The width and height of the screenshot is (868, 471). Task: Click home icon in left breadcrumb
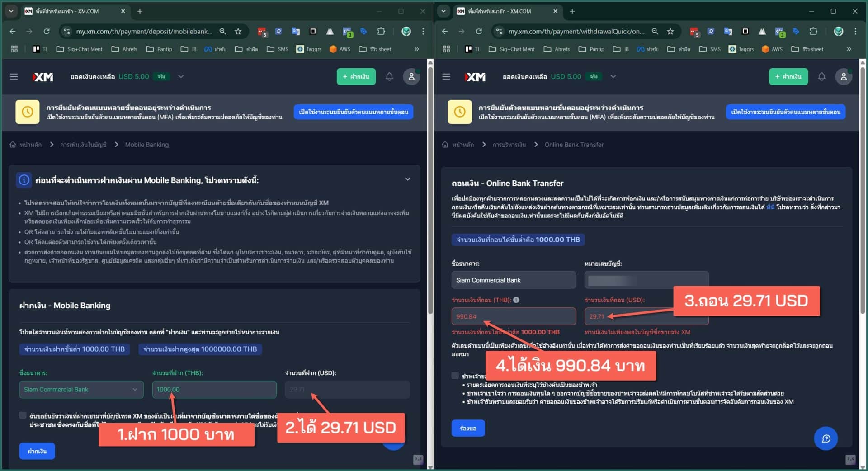(13, 145)
